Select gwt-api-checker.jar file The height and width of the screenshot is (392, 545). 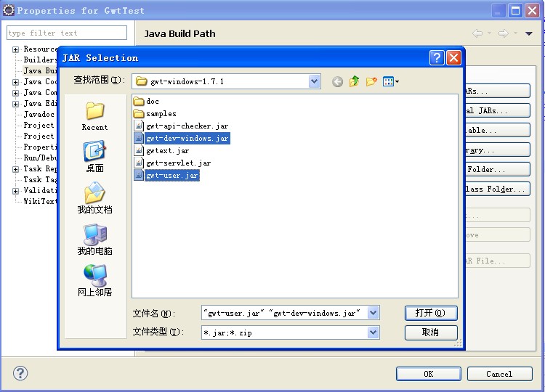[182, 126]
